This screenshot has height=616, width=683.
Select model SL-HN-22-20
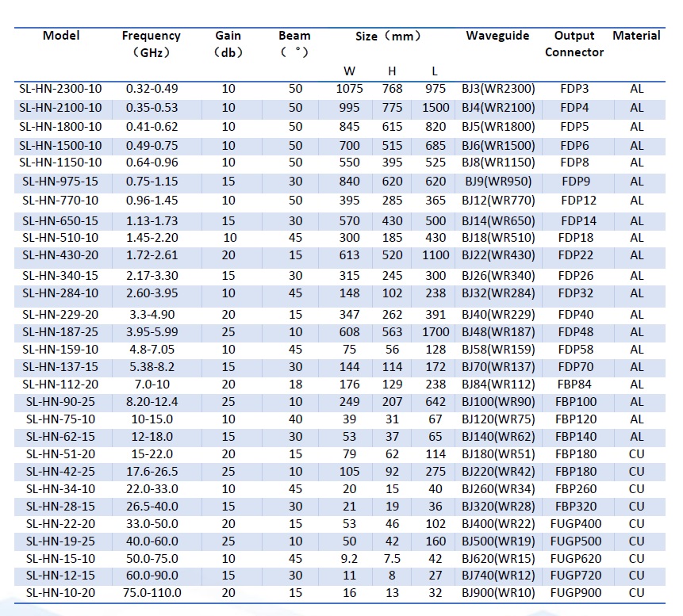point(60,524)
